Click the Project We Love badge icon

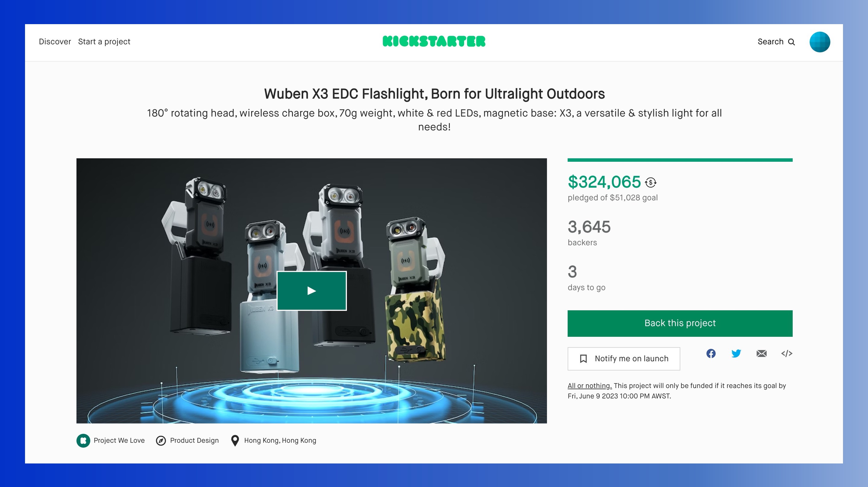[83, 441]
